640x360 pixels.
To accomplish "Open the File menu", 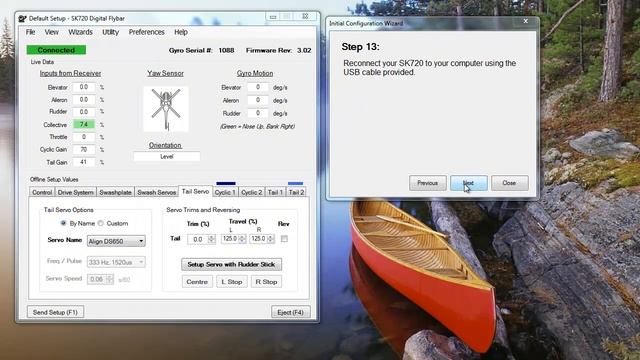I will (x=31, y=32).
